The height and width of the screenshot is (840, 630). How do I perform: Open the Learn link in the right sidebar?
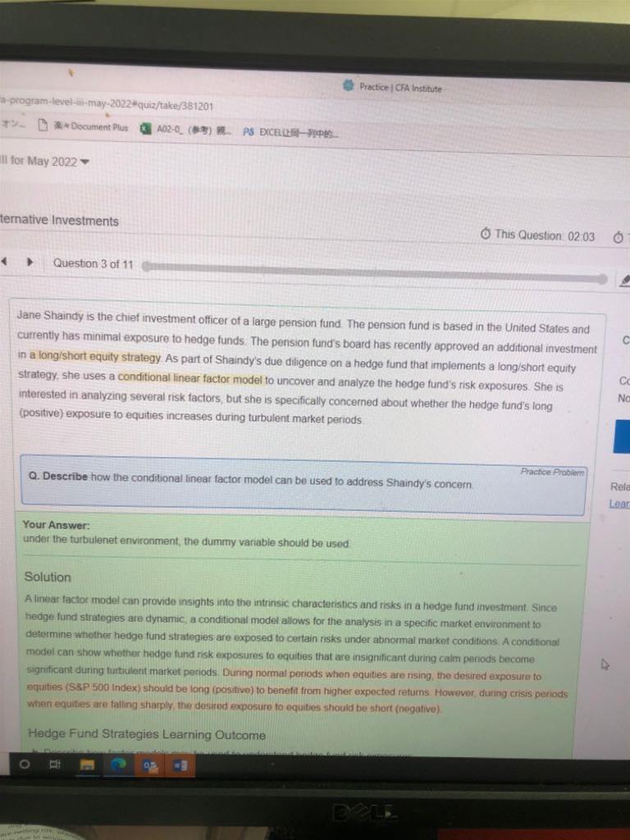pyautogui.click(x=619, y=504)
